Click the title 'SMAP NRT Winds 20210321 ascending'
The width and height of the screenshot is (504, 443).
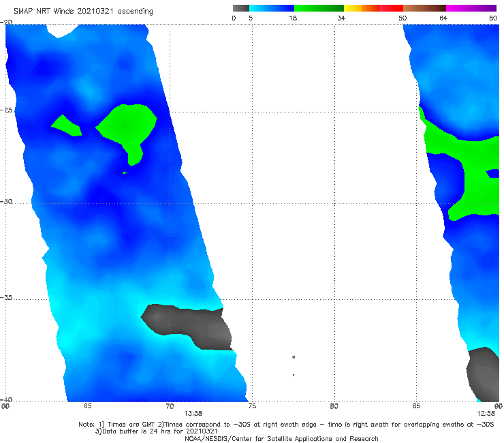click(x=83, y=12)
